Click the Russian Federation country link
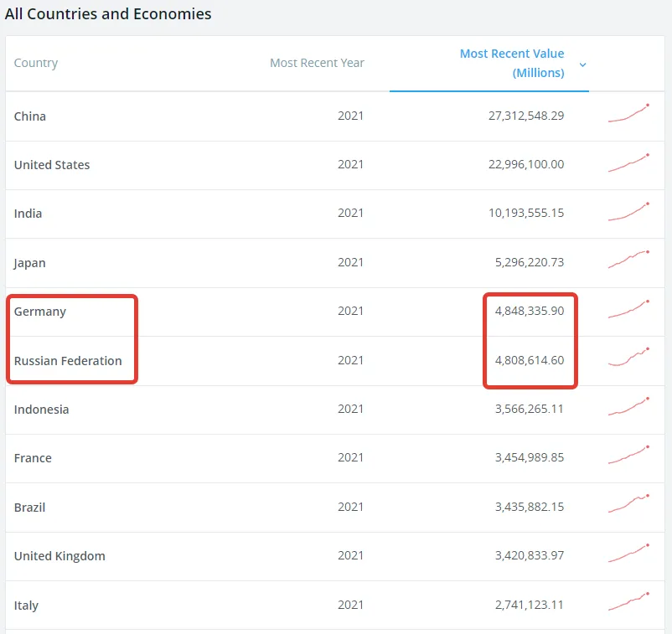 pyautogui.click(x=68, y=361)
